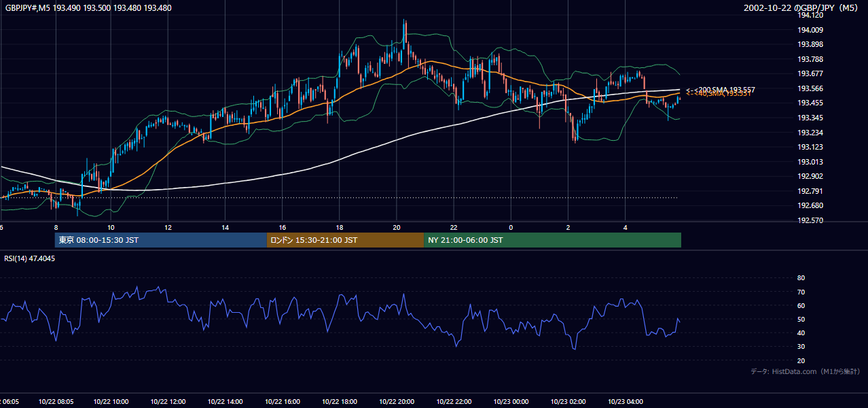Click the bottom time label 10/22 16:00
This screenshot has width=868, height=408.
(x=283, y=402)
